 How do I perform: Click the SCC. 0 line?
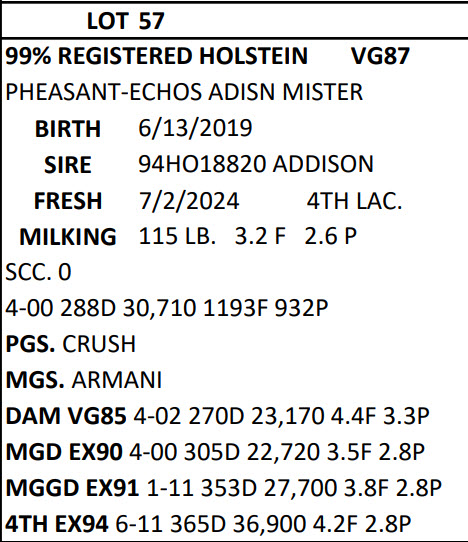[x=38, y=272]
